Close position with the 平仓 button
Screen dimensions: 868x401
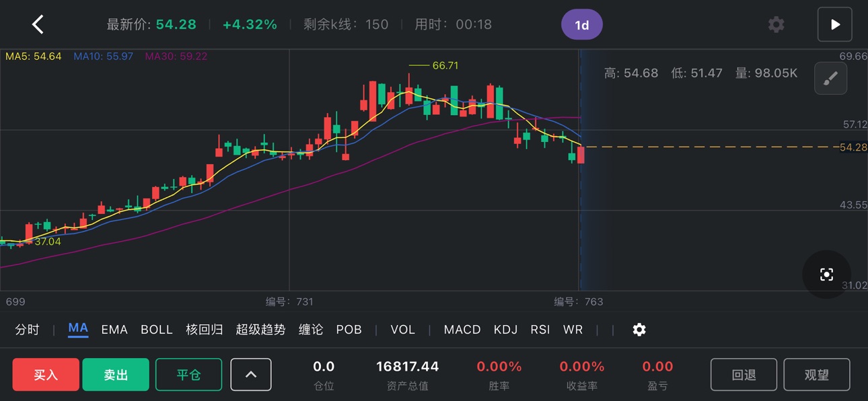pos(188,374)
